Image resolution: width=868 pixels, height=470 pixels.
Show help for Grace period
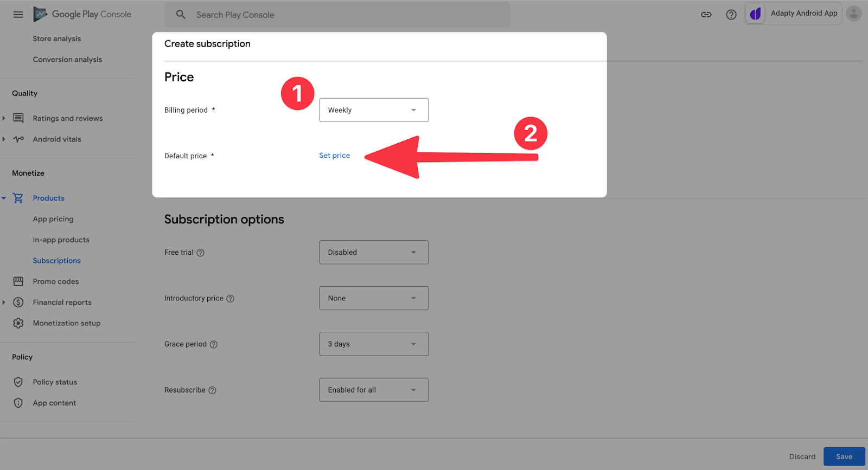point(214,344)
